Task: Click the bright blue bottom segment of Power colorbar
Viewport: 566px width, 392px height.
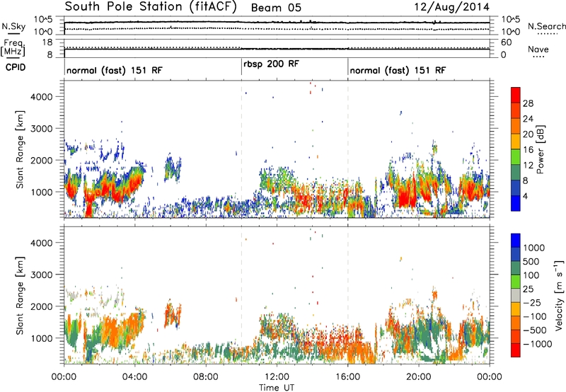Action: click(x=516, y=203)
